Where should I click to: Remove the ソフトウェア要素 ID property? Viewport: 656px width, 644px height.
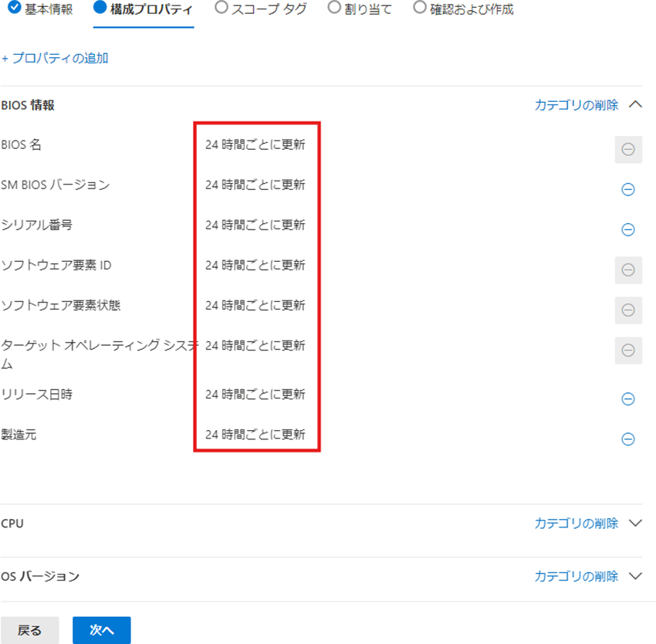coord(628,270)
